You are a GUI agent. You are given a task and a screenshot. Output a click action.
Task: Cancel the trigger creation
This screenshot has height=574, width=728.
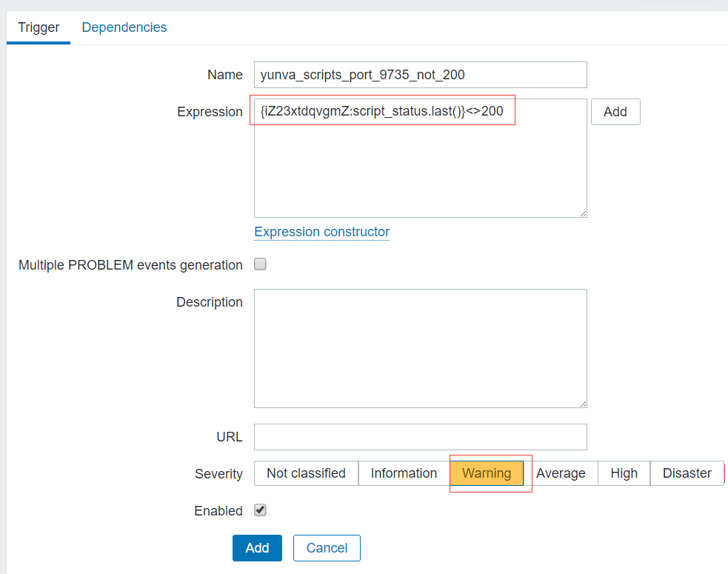[327, 548]
